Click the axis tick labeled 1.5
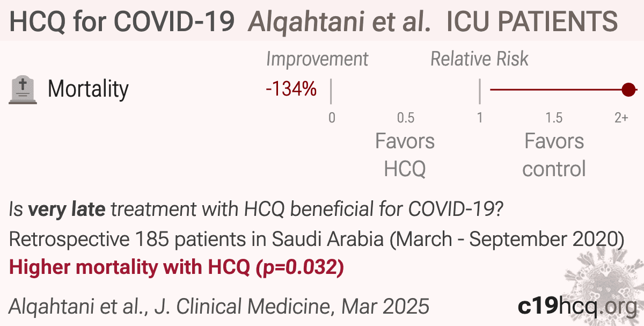The height and width of the screenshot is (326, 644). [554, 118]
